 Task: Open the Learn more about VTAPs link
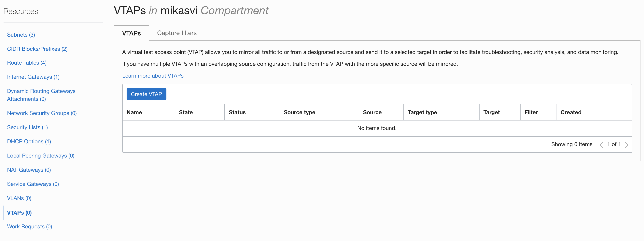click(x=153, y=76)
